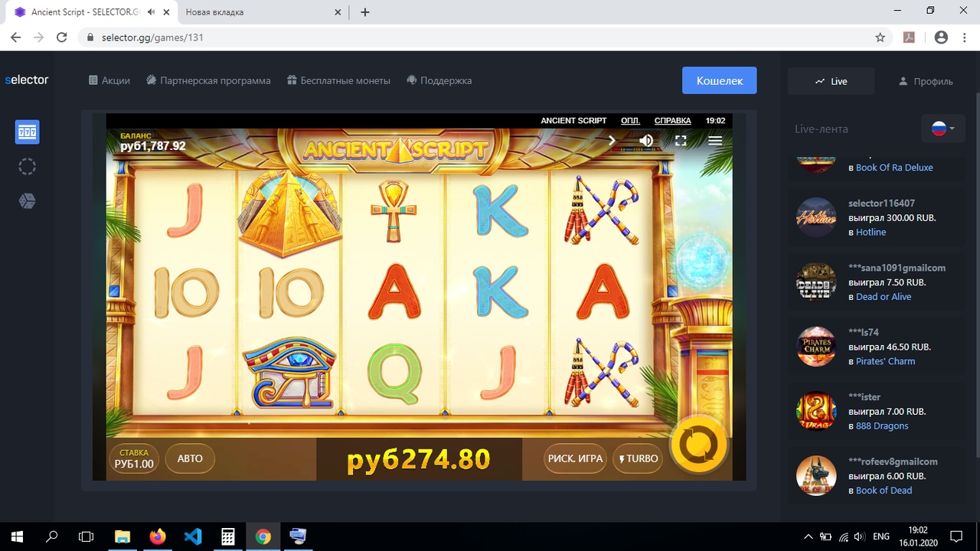Open the language flag dropdown
Viewport: 980px width, 551px height.
(943, 129)
